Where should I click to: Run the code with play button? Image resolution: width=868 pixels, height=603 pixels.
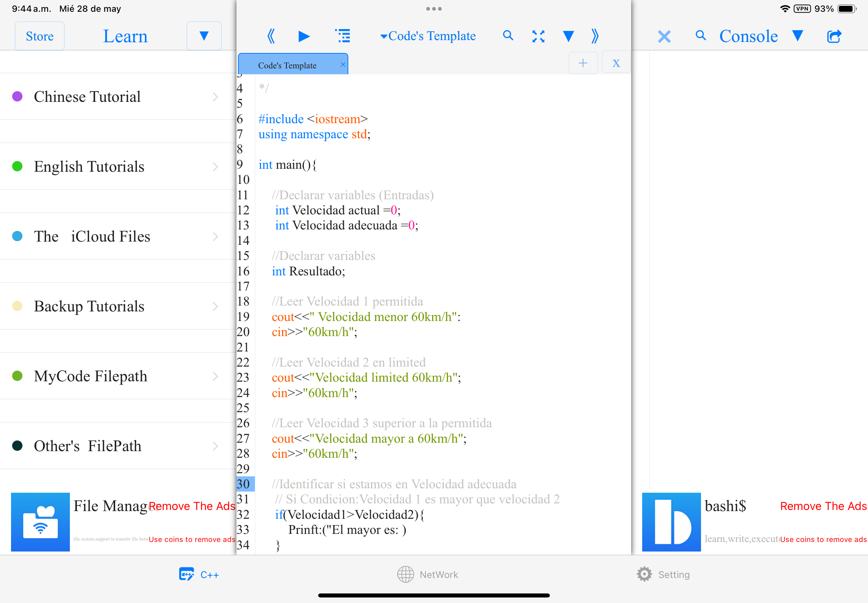coord(304,36)
